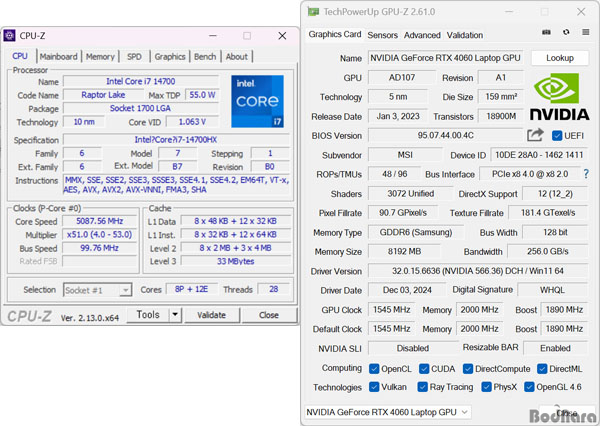Viewport: 600px width, 426px height.
Task: Click the Bus Interface question mark
Action: (x=586, y=174)
